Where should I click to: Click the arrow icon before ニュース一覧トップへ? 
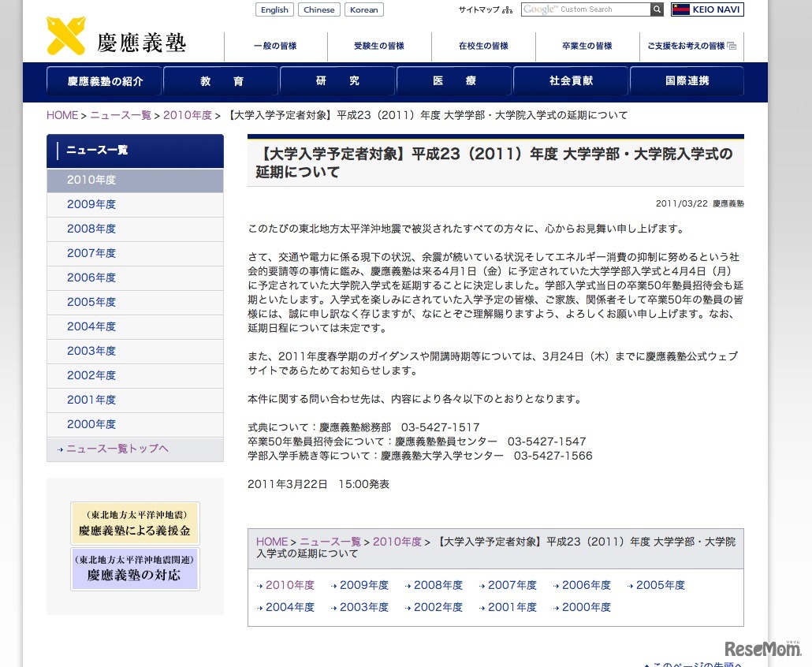click(x=61, y=449)
